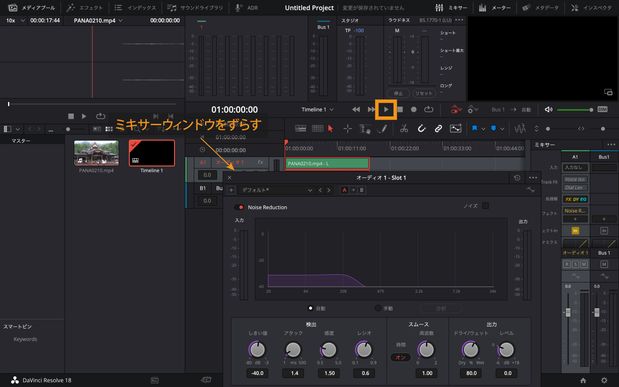Toggle loop playback in timeline transport
Image resolution: width=619 pixels, height=387 pixels.
(428, 109)
